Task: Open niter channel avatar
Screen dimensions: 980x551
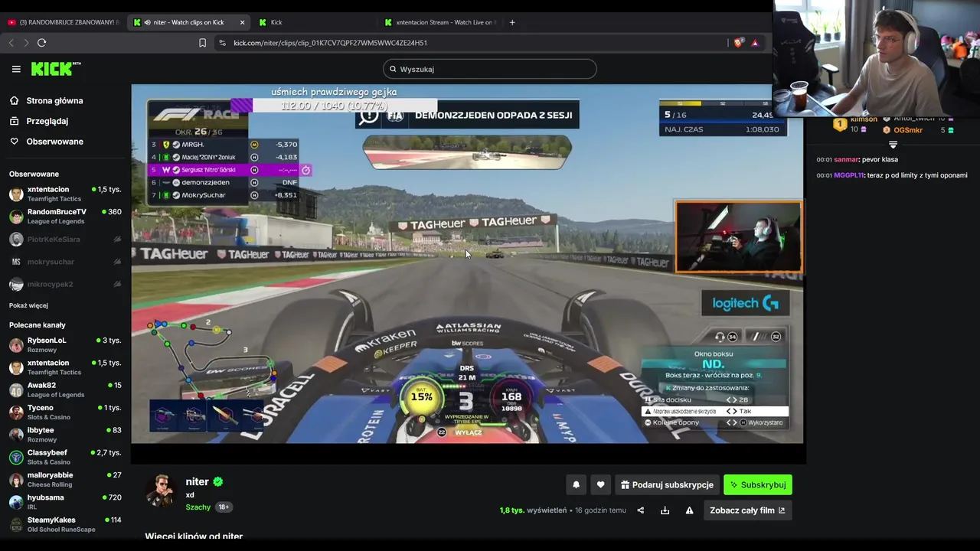Action: tap(162, 491)
